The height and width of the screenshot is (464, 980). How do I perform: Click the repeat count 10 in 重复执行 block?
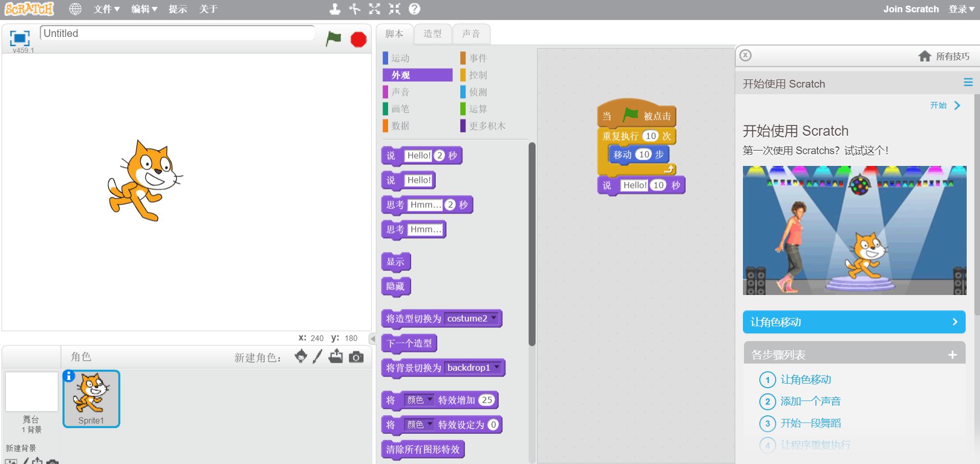(651, 136)
